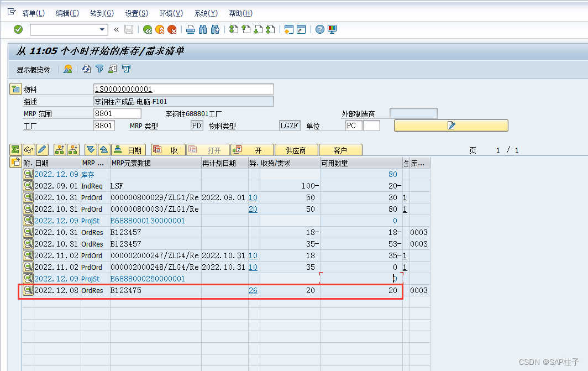
Task: Click the yellow edit note button
Action: click(451, 126)
